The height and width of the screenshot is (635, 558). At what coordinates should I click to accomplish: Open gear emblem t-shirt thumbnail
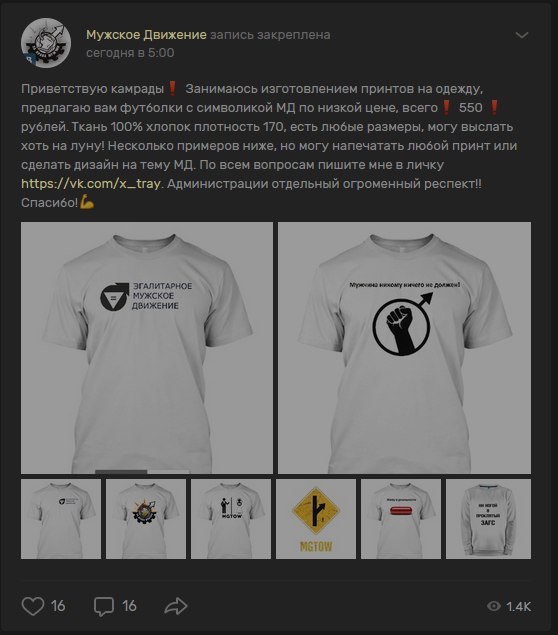coord(146,519)
